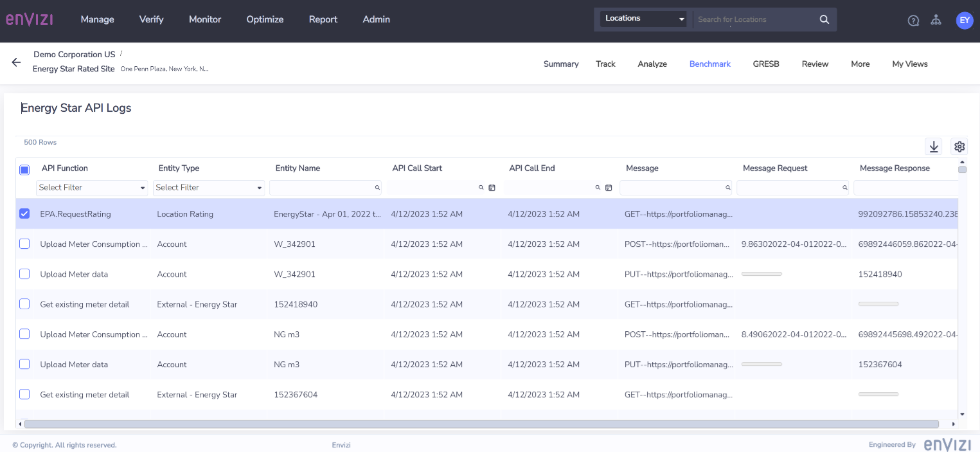Check Upload Meter data W_342901 row checkbox
The height and width of the screenshot is (452, 980).
coord(24,274)
